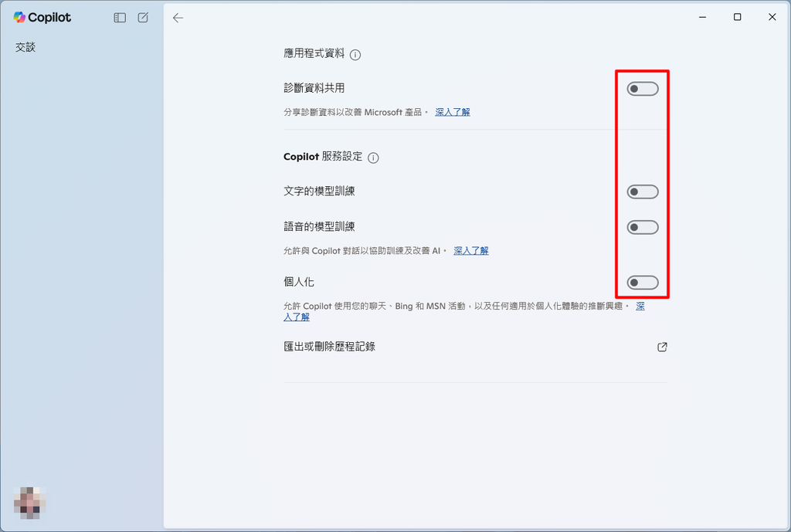Viewport: 791px width, 532px height.
Task: Open 深入了解 link under 個人化 description
Action: (297, 317)
